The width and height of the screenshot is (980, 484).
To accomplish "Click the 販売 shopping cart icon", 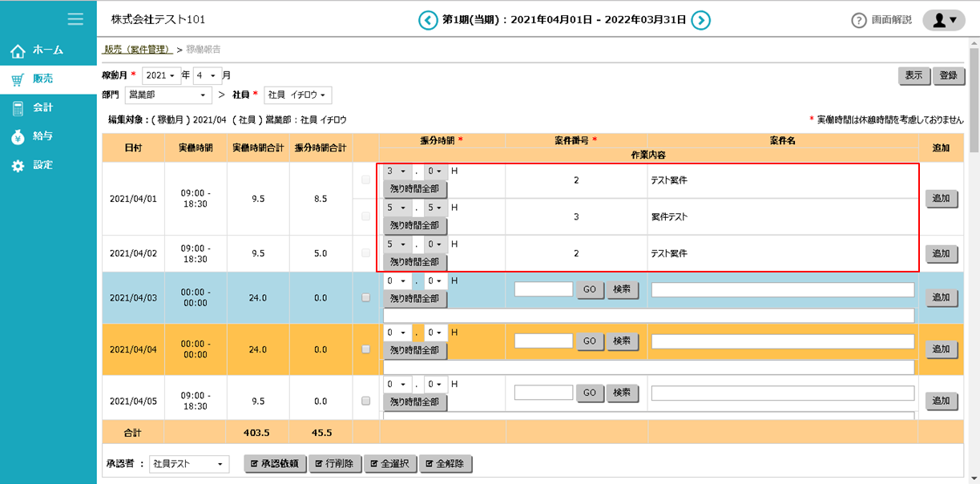I will [x=18, y=79].
